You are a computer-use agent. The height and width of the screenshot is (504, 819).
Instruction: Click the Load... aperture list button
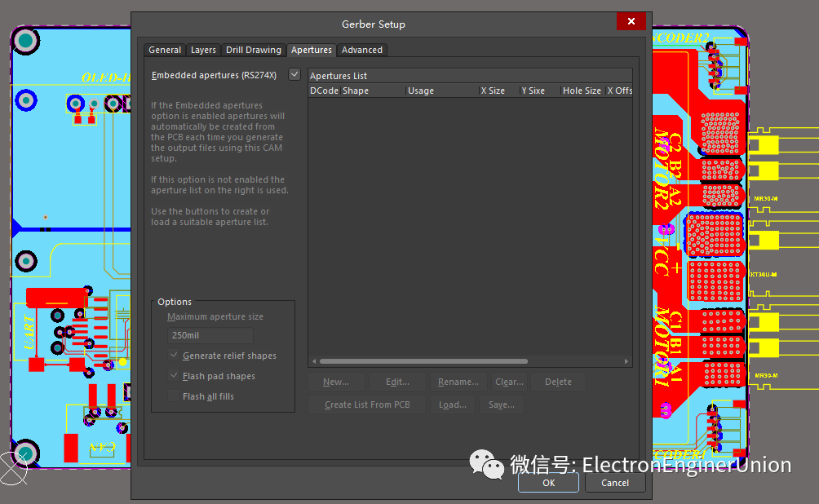[452, 405]
